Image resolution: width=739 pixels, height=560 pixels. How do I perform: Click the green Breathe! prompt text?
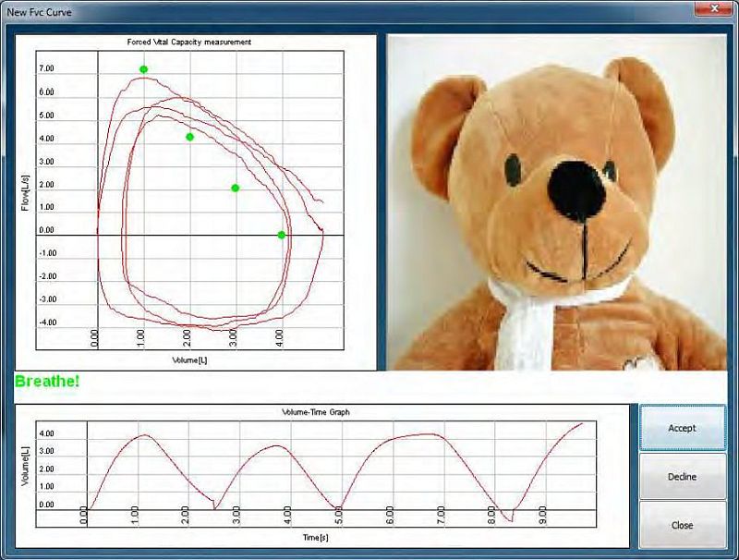pos(47,381)
